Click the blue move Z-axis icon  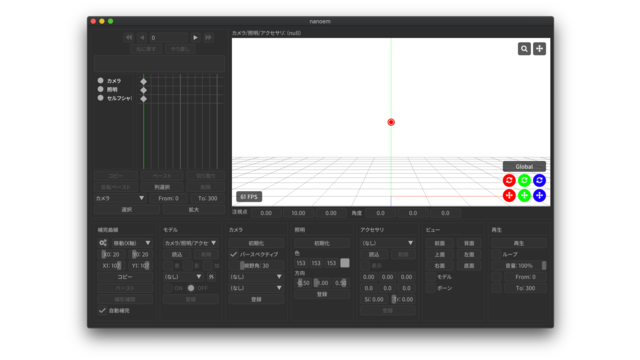[x=539, y=196]
